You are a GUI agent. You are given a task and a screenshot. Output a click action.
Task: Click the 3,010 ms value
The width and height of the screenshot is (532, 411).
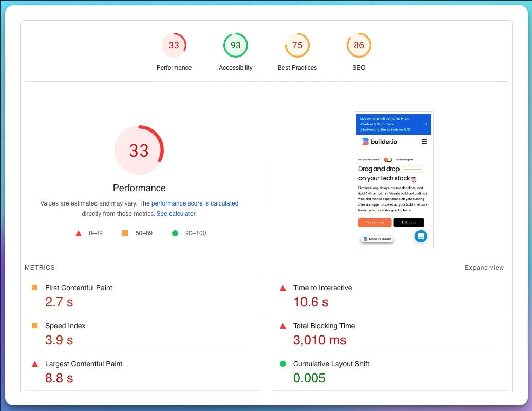coord(319,340)
